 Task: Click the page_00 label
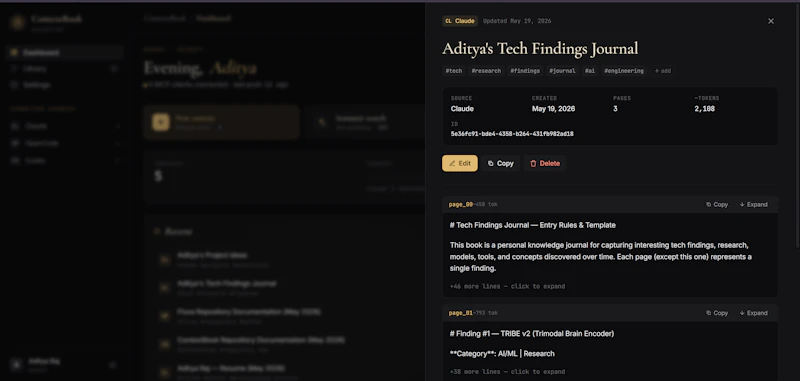(461, 205)
